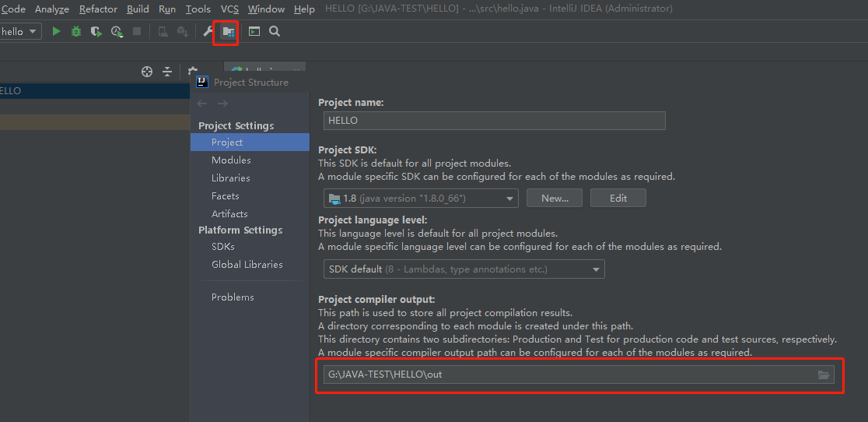Open Search Everywhere magnifier icon
Screen dimensions: 868x422
tap(274, 32)
